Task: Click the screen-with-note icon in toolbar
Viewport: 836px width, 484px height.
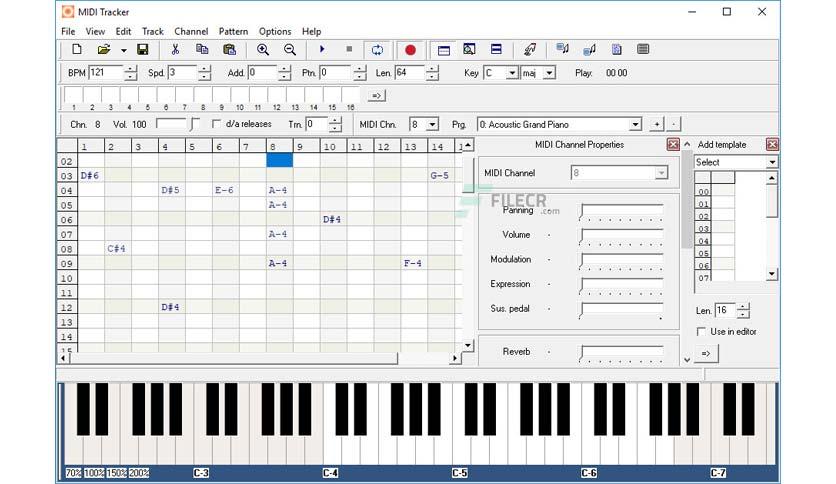Action: click(x=562, y=50)
